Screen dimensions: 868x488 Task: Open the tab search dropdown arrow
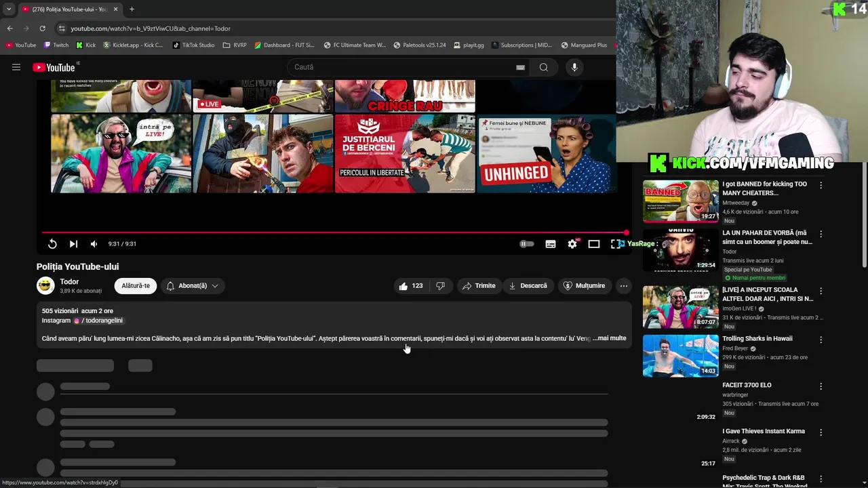click(x=9, y=9)
